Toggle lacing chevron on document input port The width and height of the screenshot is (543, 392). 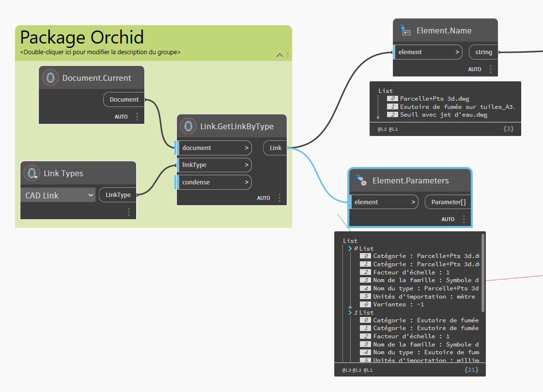247,148
